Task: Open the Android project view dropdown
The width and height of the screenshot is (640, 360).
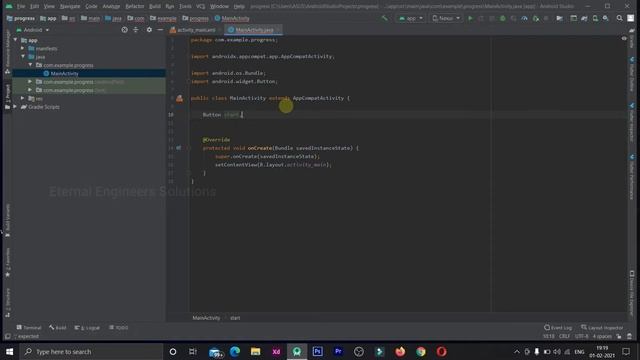Action: point(33,30)
